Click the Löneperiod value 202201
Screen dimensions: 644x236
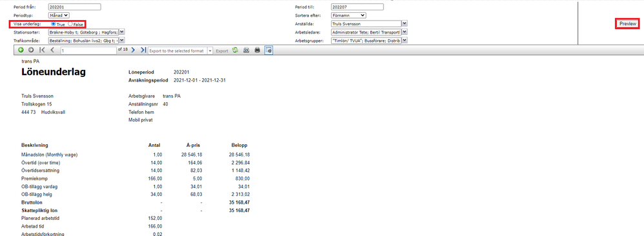(181, 72)
